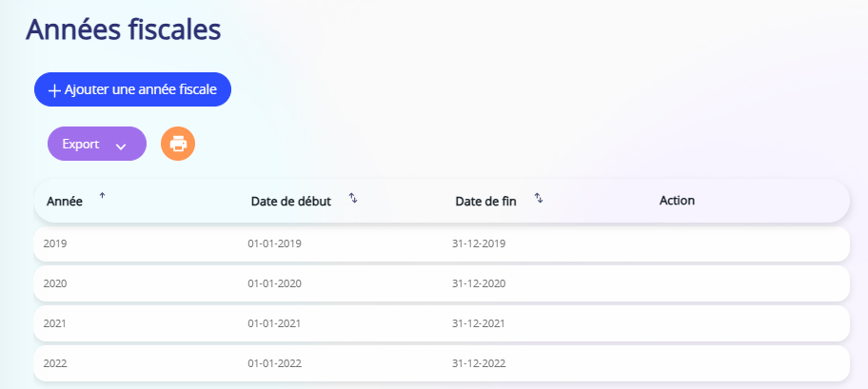Click the sort arrows beside Date de début
868x389 pixels.
pos(353,198)
